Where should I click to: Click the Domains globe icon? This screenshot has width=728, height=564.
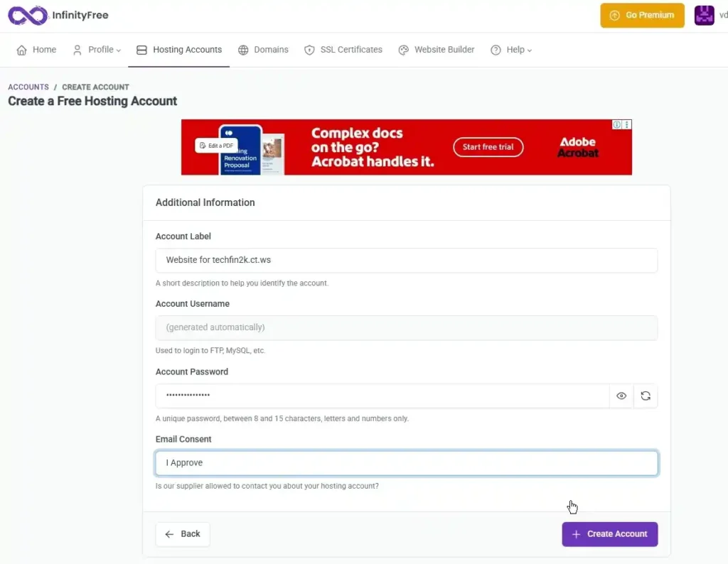[243, 50]
